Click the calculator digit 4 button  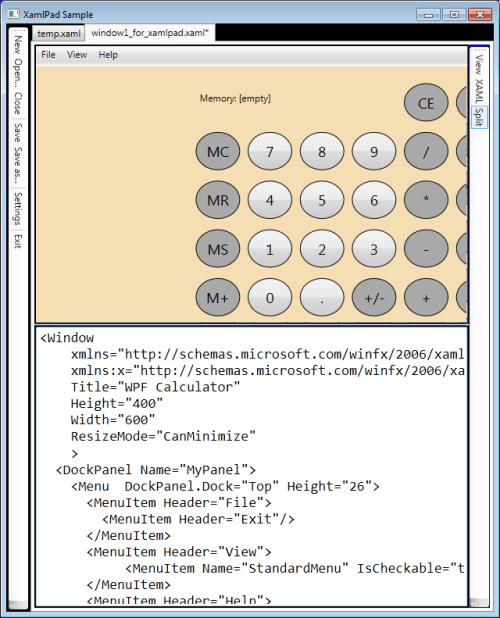coord(270,200)
